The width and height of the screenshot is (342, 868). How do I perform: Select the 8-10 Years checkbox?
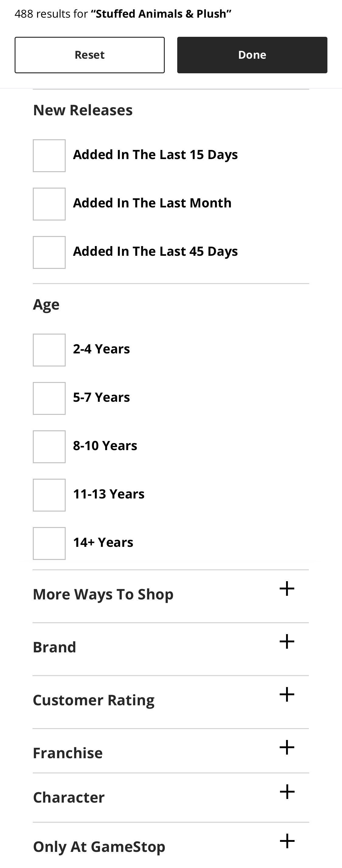49,446
